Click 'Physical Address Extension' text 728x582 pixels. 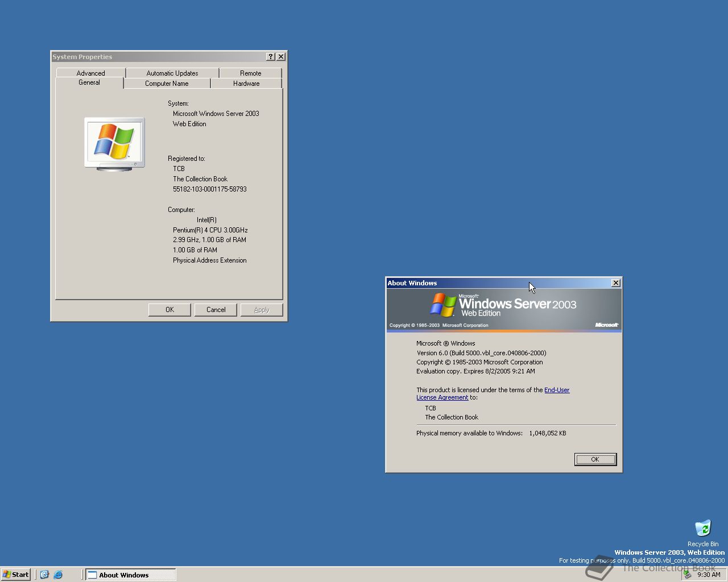pyautogui.click(x=210, y=260)
